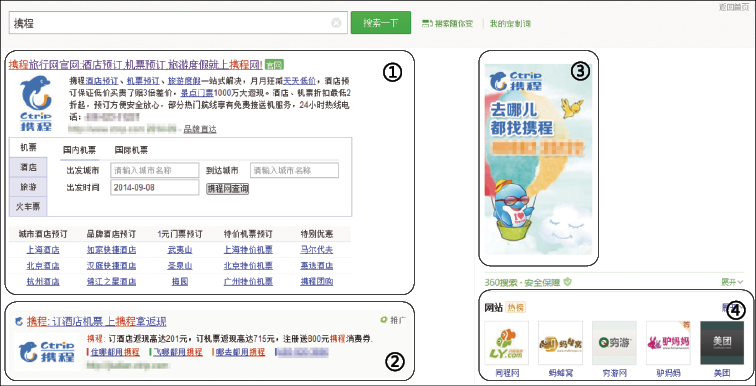Open the 北京酒店 link
Viewport: 756px width, 386px height.
point(43,266)
